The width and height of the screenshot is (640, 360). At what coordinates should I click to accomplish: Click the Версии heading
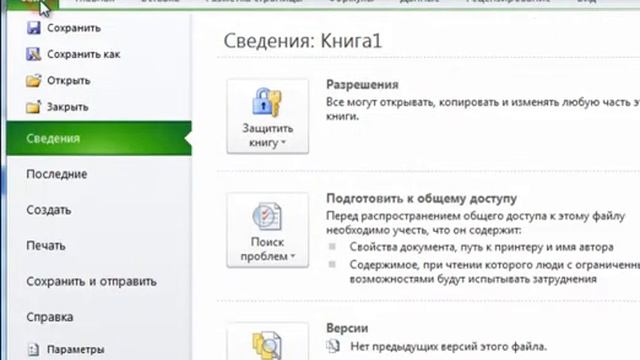[x=347, y=328]
